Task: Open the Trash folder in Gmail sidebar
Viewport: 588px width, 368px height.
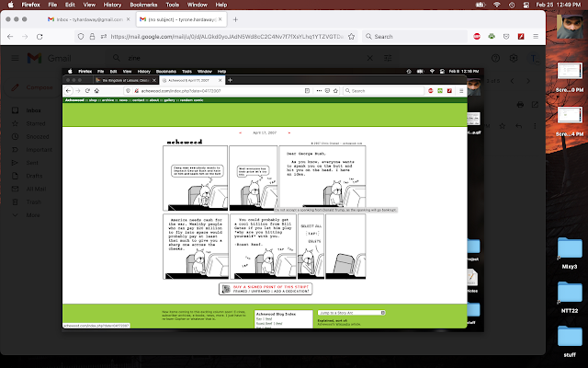Action: [x=33, y=202]
